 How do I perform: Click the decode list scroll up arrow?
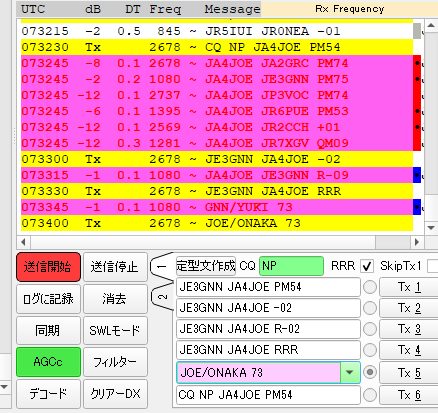(x=430, y=25)
